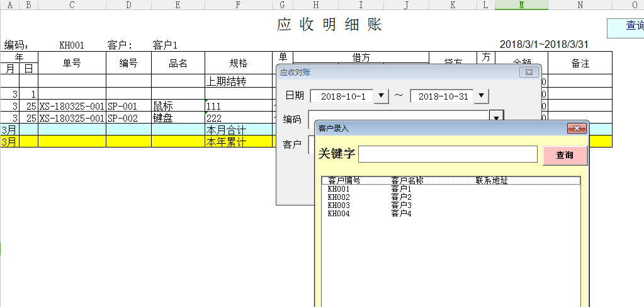
Task: Click the 本月合计 cell
Action: [238, 130]
